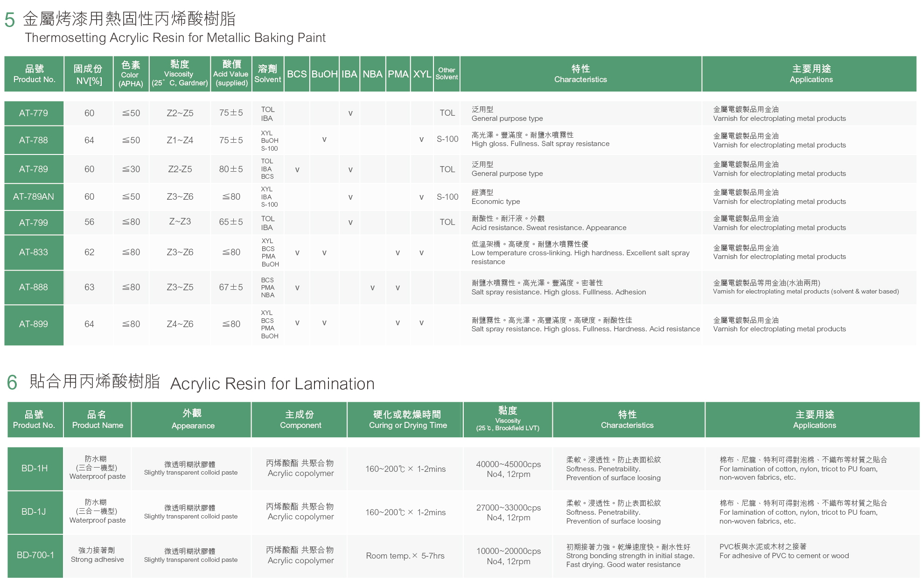Click the BuOH checkmark in AT-788 row
The width and height of the screenshot is (921, 588).
coord(324,139)
